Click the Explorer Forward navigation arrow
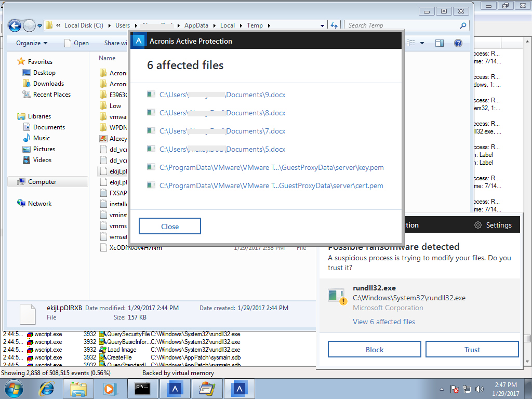Image resolution: width=532 pixels, height=399 pixels. tap(29, 25)
